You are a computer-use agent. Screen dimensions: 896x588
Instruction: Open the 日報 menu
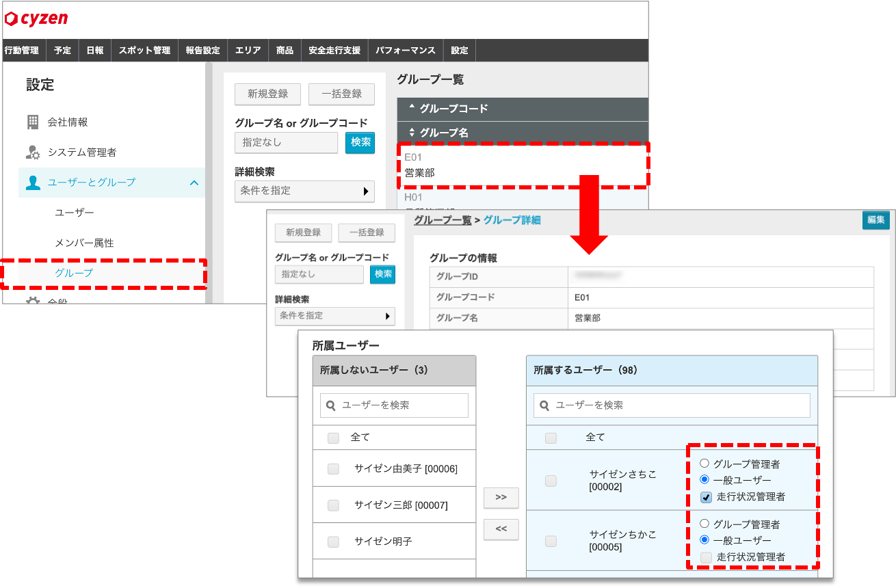coord(95,51)
